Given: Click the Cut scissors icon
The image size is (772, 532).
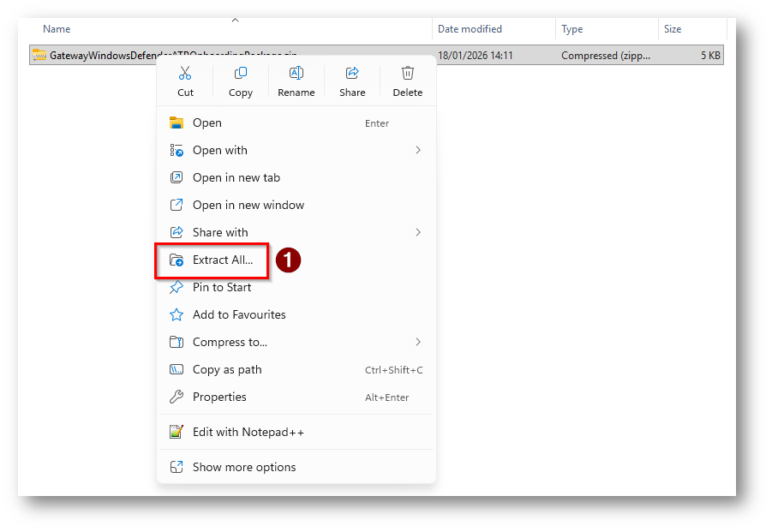Looking at the screenshot, I should tap(185, 74).
